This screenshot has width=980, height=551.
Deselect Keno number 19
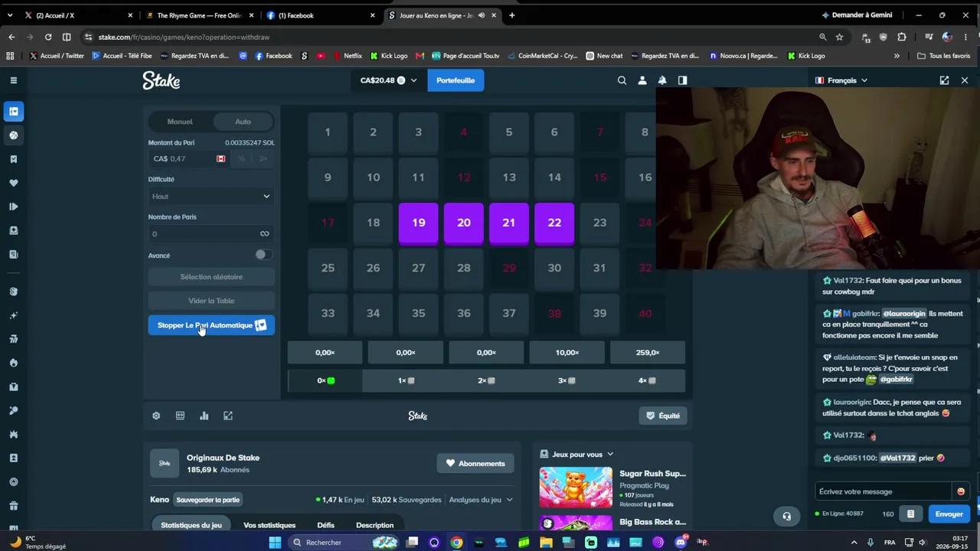tap(419, 223)
